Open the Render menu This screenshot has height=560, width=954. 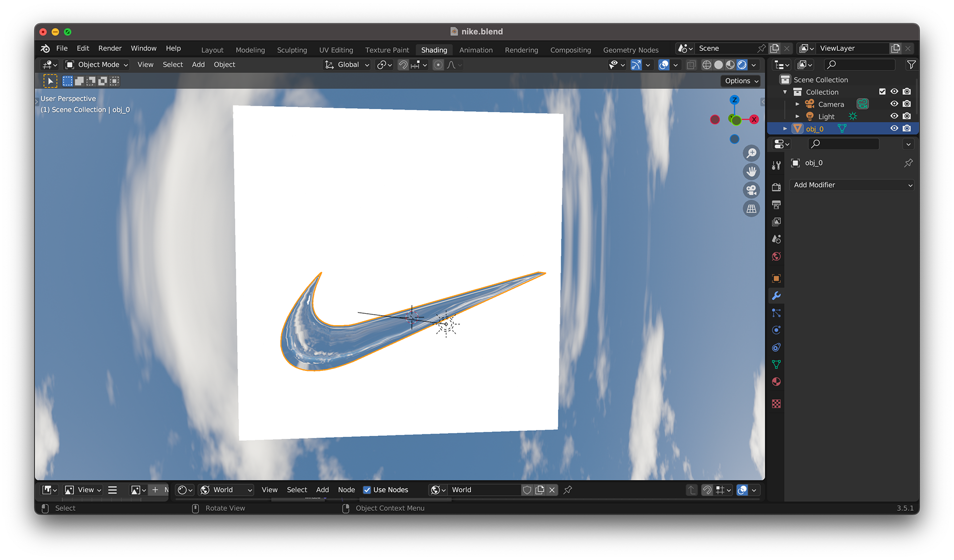click(110, 48)
